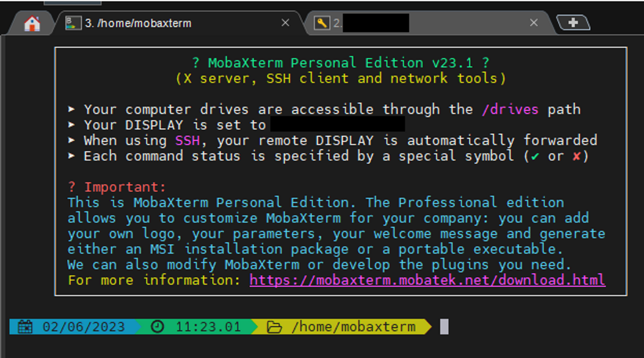Viewport: 644px width, 358px height.
Task: Click the folder icon in the prompt
Action: (274, 327)
